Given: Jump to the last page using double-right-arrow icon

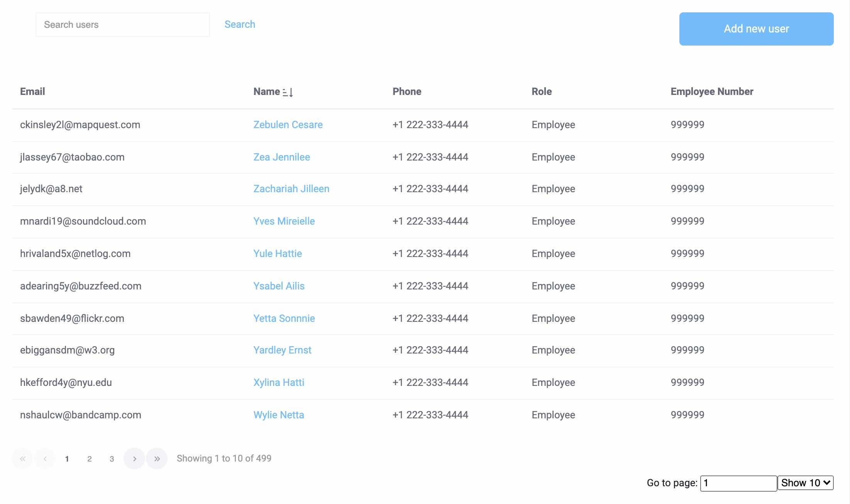Looking at the screenshot, I should click(x=157, y=458).
